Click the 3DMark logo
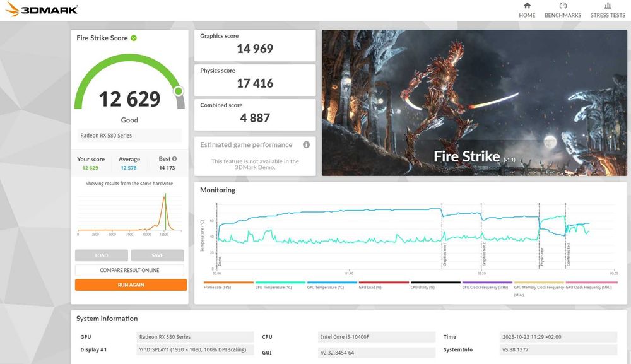The image size is (631, 364). click(x=42, y=9)
